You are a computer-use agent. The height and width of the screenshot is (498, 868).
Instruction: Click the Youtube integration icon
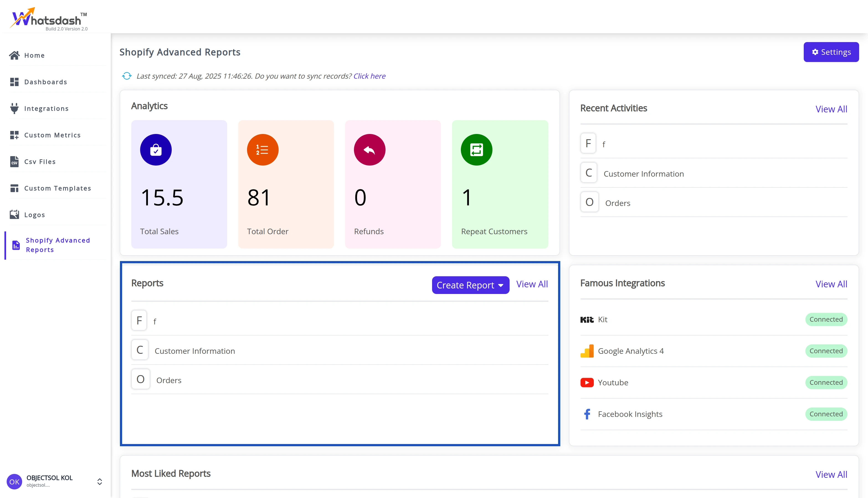[x=587, y=382]
